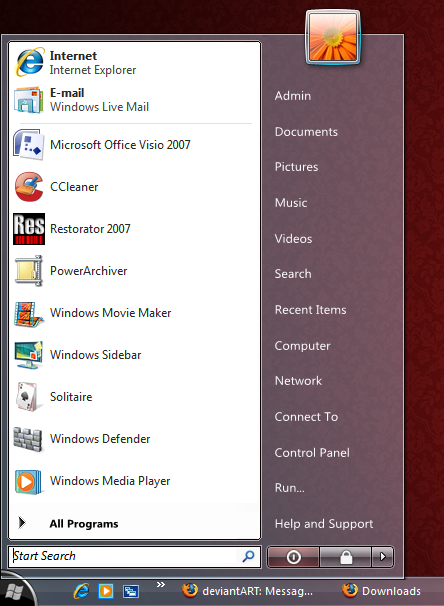444x606 pixels.
Task: Open Windows Defender wall icon
Action: point(28,439)
